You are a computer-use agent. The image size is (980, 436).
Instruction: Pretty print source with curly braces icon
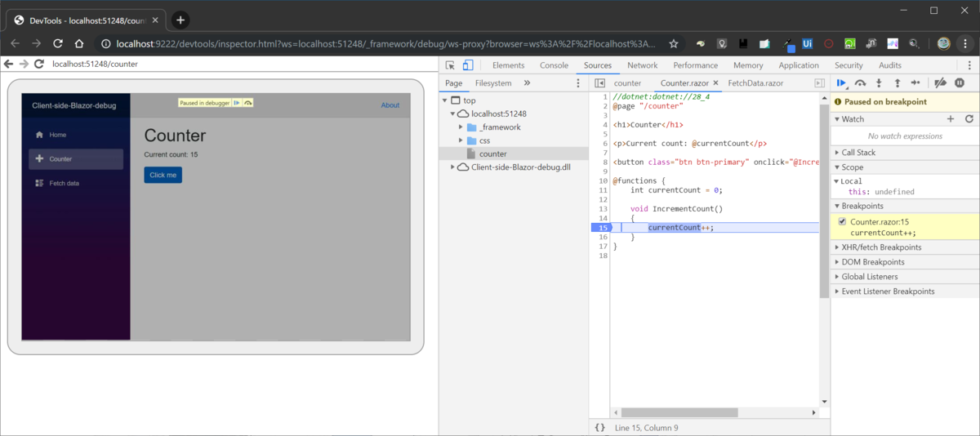tap(599, 427)
